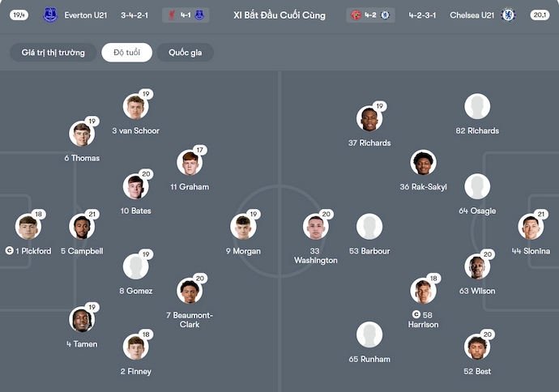Click Graham's player avatar

pos(190,163)
